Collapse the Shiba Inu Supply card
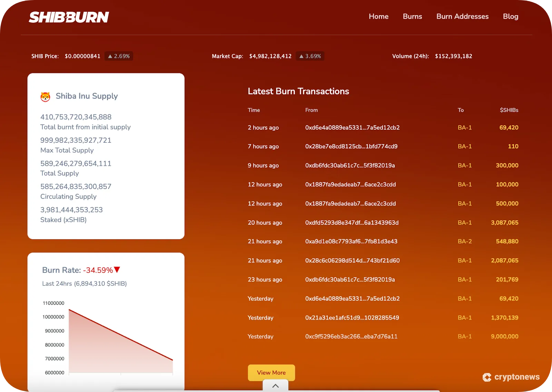Screen dimensions: 552x392 click(87, 96)
